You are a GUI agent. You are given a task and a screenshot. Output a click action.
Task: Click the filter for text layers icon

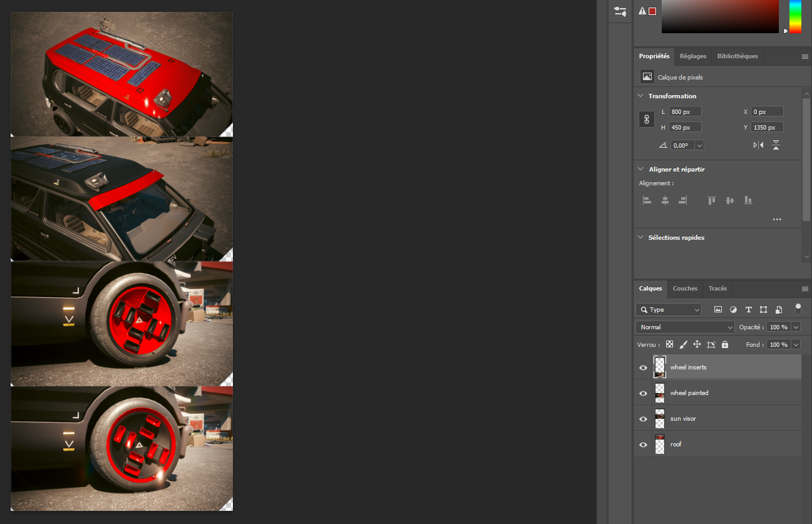pyautogui.click(x=748, y=310)
